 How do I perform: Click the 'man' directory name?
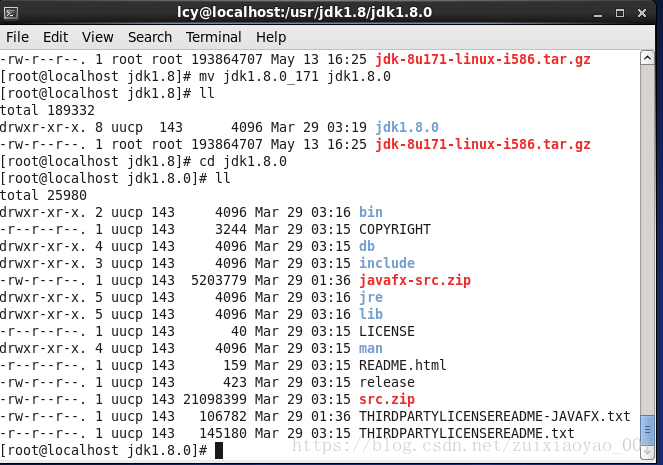tap(371, 348)
